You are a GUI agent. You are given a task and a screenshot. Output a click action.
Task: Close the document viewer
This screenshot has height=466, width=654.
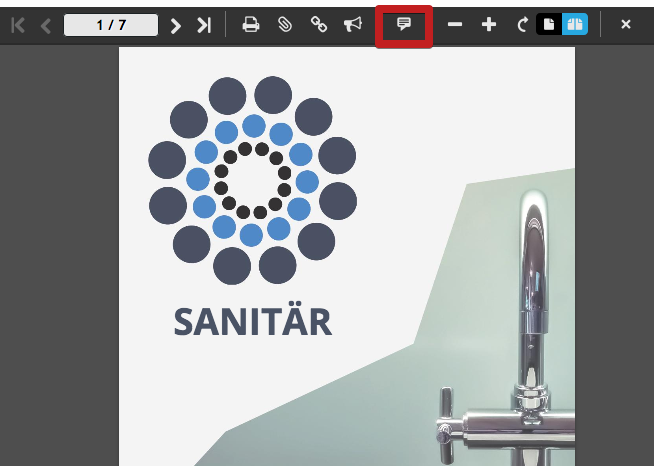626,25
